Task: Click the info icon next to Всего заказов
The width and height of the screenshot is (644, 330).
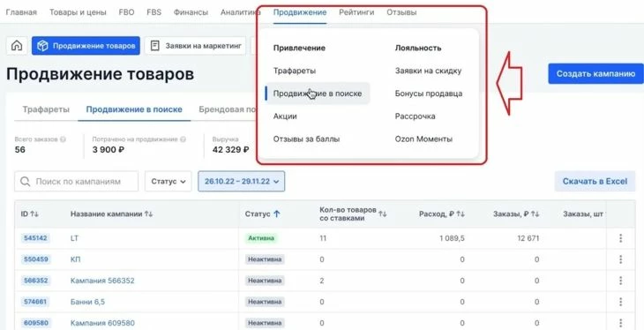Action: (64, 139)
